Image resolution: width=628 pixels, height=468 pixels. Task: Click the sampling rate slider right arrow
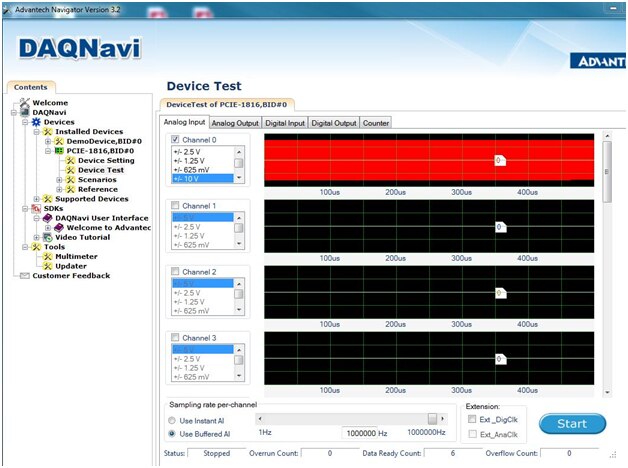click(443, 419)
